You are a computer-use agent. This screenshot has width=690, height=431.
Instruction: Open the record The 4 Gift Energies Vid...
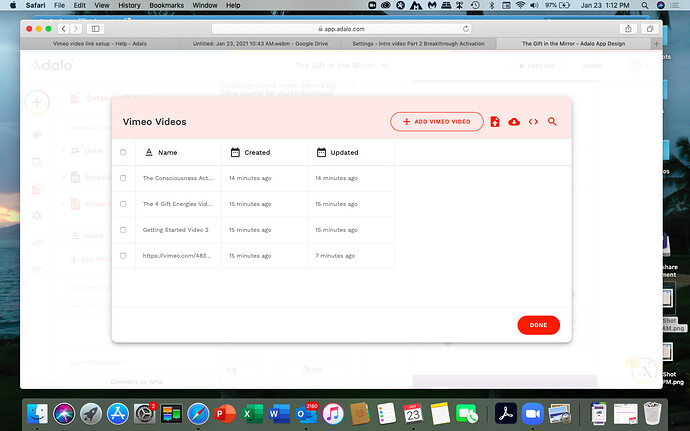(177, 204)
